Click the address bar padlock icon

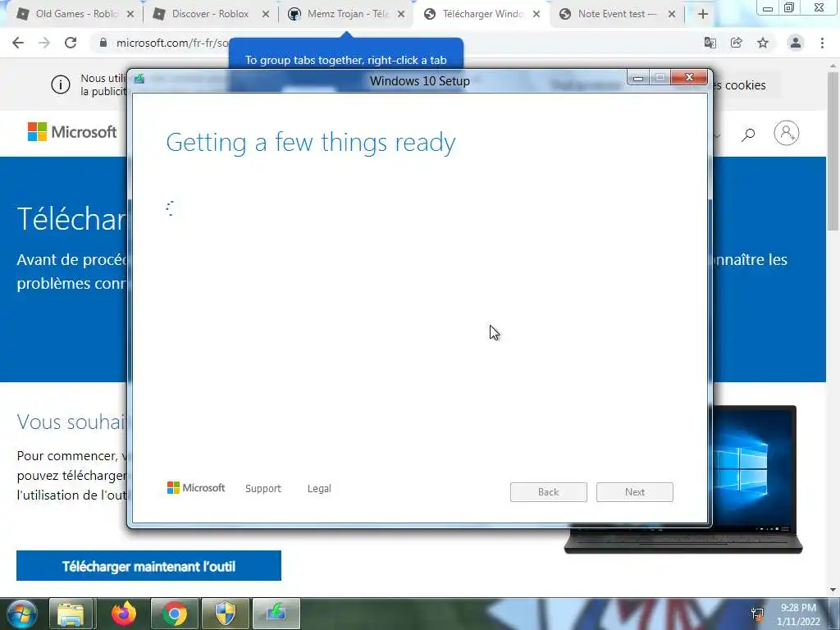click(103, 43)
